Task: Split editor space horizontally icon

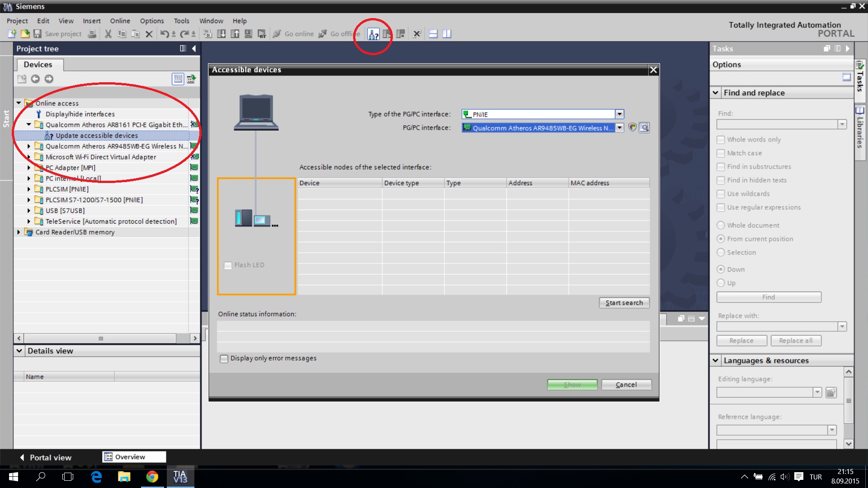Action: 433,34
